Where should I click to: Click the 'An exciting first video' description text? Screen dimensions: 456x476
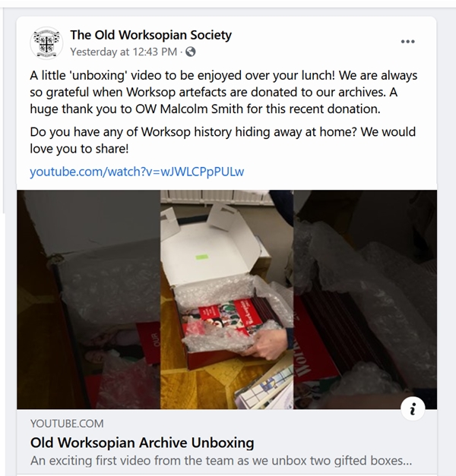(x=221, y=461)
